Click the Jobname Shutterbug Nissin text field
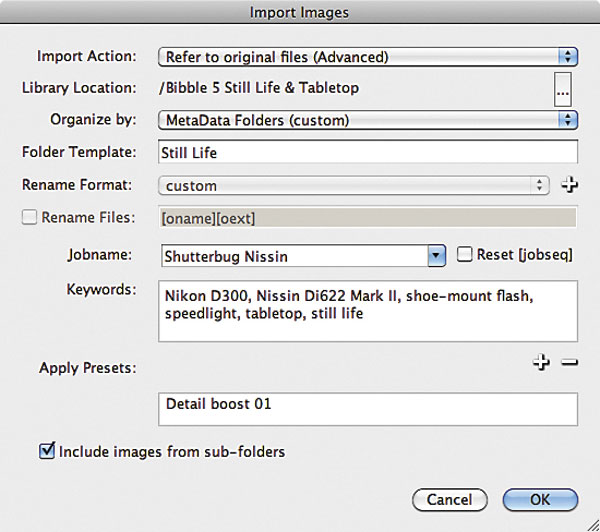 [295, 256]
